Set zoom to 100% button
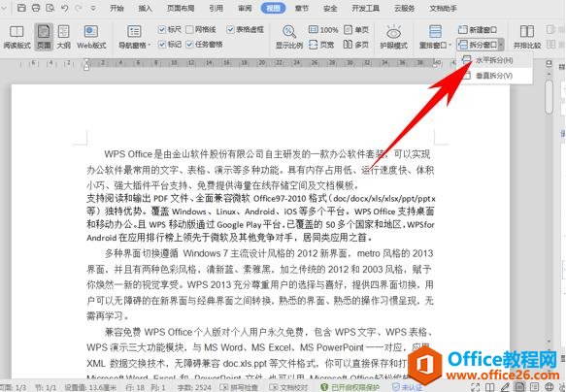 (323, 29)
